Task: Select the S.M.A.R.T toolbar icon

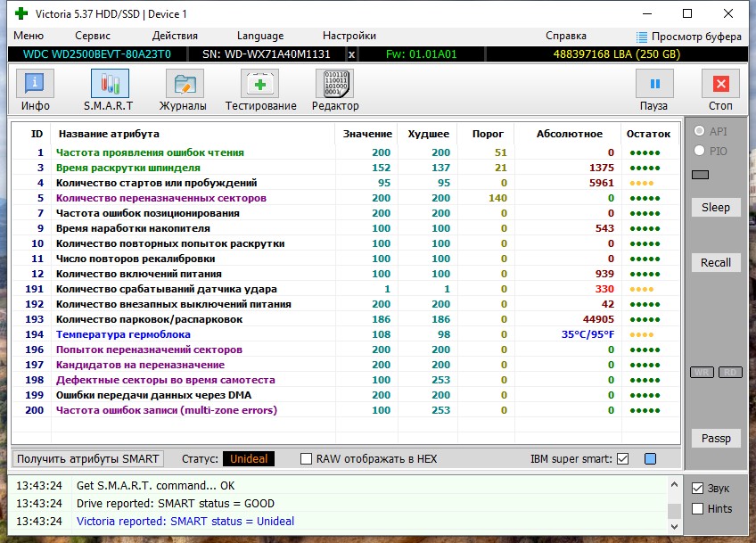Action: pos(110,84)
